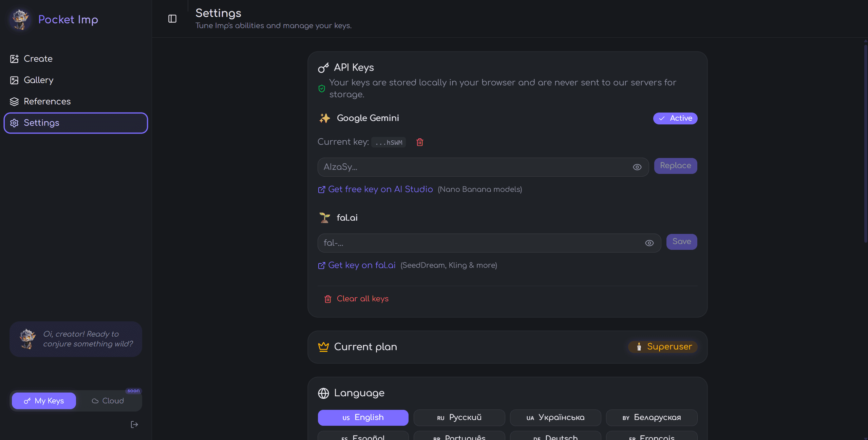Show the fal.ai key with the eye icon
This screenshot has height=440, width=868.
click(649, 243)
